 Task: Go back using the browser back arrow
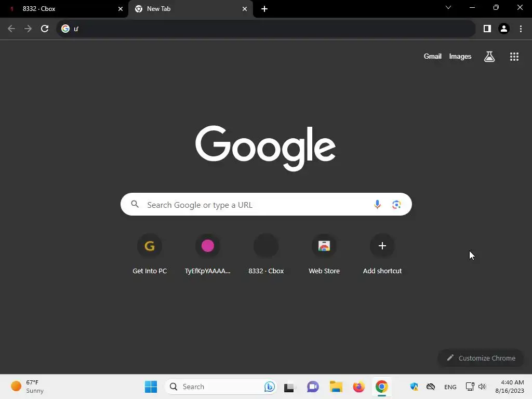11,29
